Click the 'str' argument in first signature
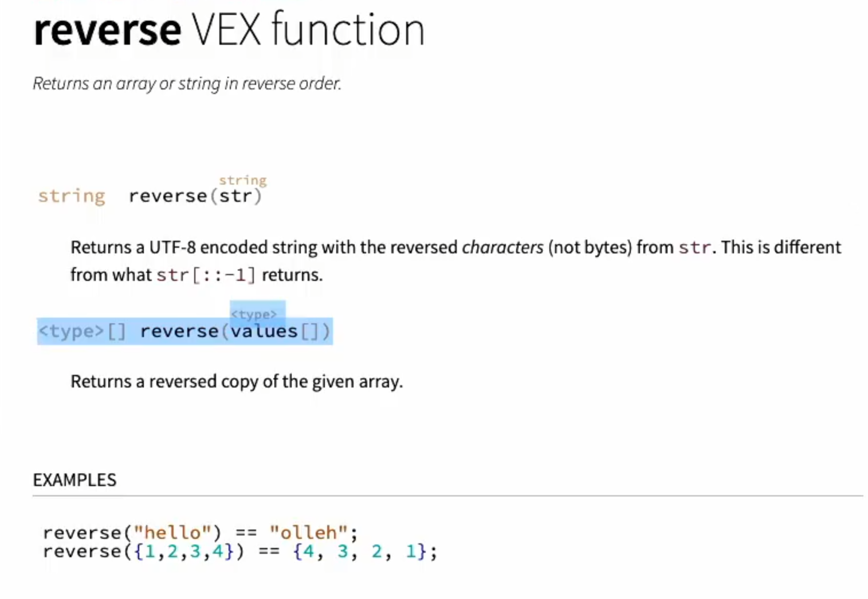The width and height of the screenshot is (868, 599). (x=235, y=196)
